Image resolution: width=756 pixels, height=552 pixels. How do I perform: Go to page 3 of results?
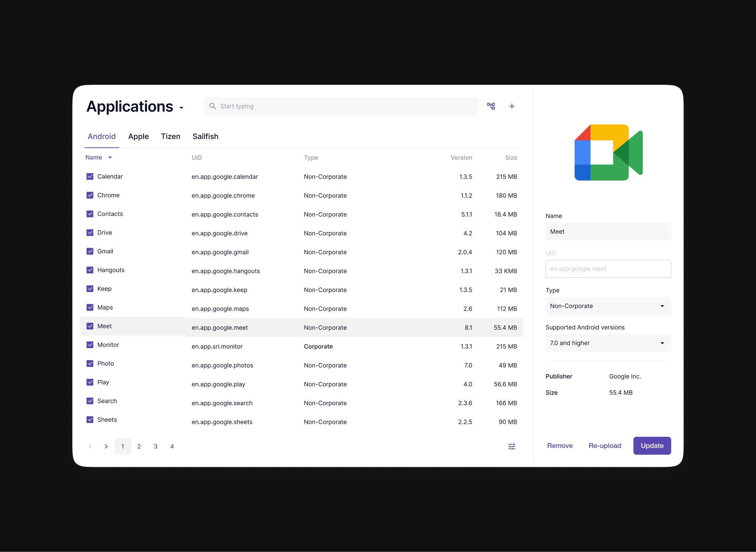click(155, 446)
